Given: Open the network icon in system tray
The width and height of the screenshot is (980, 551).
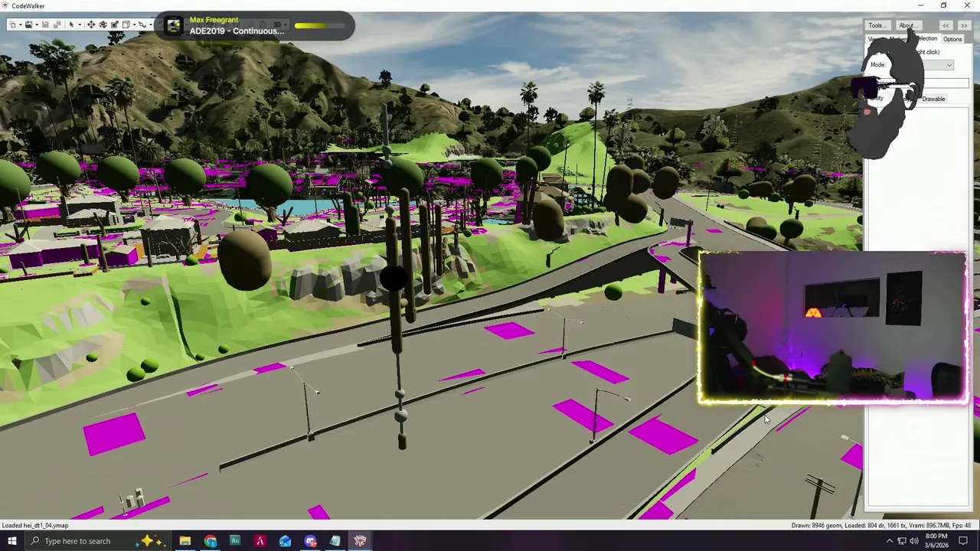Looking at the screenshot, I should coord(902,541).
